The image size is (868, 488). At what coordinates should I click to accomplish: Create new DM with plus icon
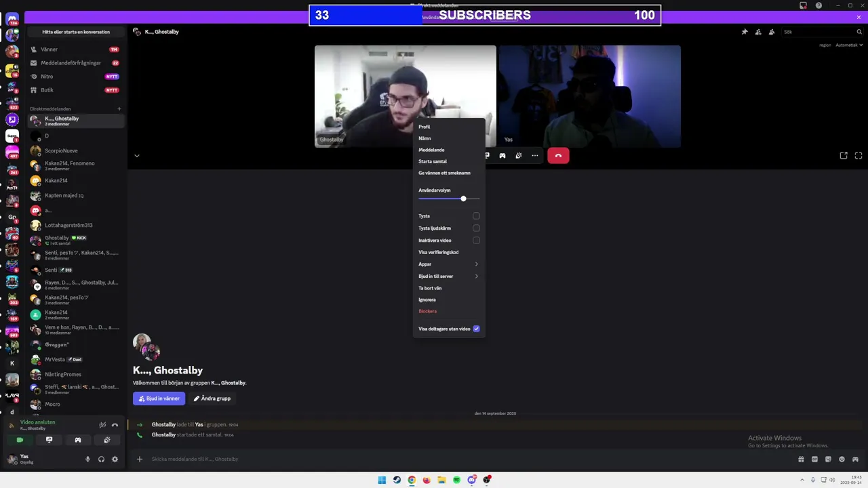coord(119,108)
